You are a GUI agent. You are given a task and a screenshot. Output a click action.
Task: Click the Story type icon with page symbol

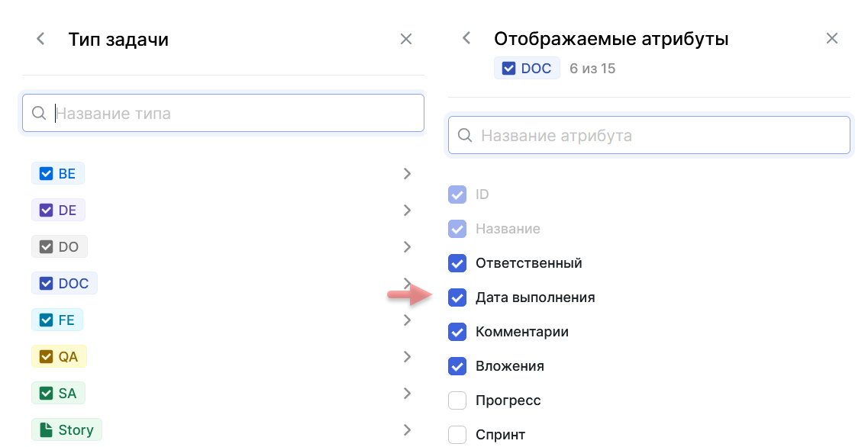coord(45,429)
